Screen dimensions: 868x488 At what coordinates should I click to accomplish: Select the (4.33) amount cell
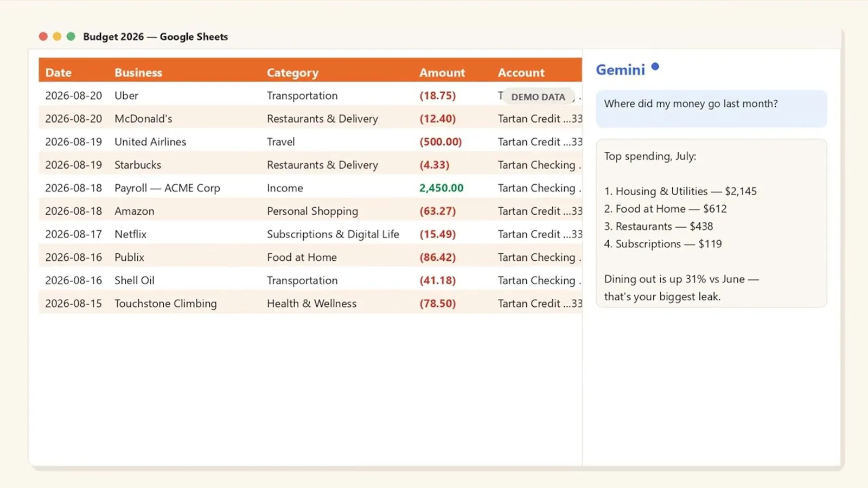click(x=435, y=165)
